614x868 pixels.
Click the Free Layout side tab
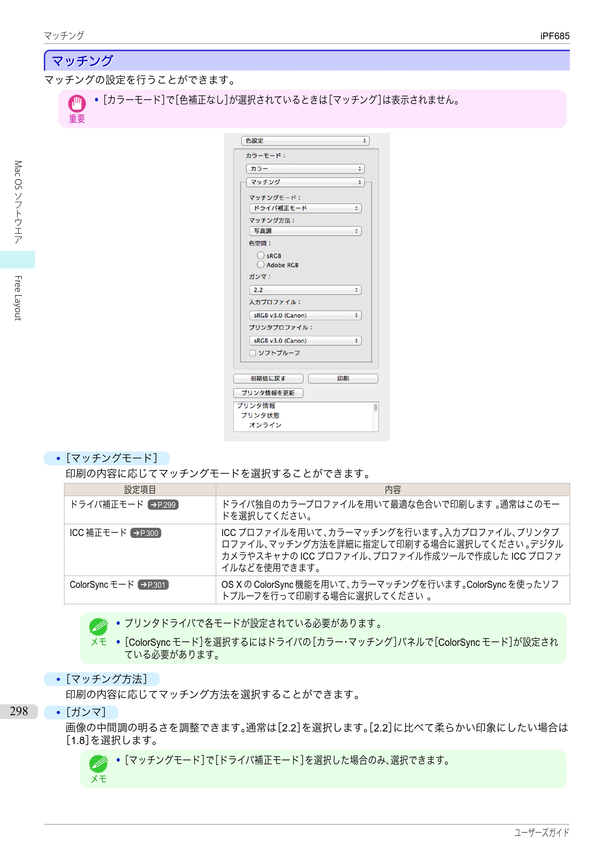point(18,298)
